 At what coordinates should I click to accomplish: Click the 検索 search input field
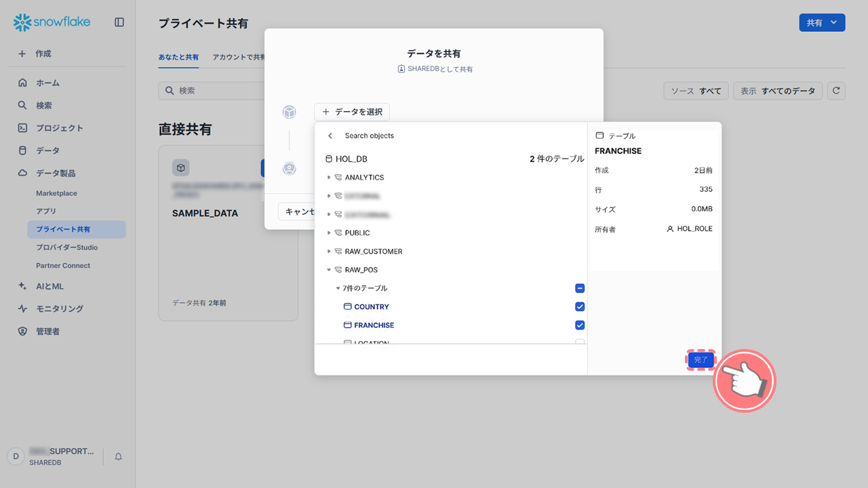(x=212, y=90)
